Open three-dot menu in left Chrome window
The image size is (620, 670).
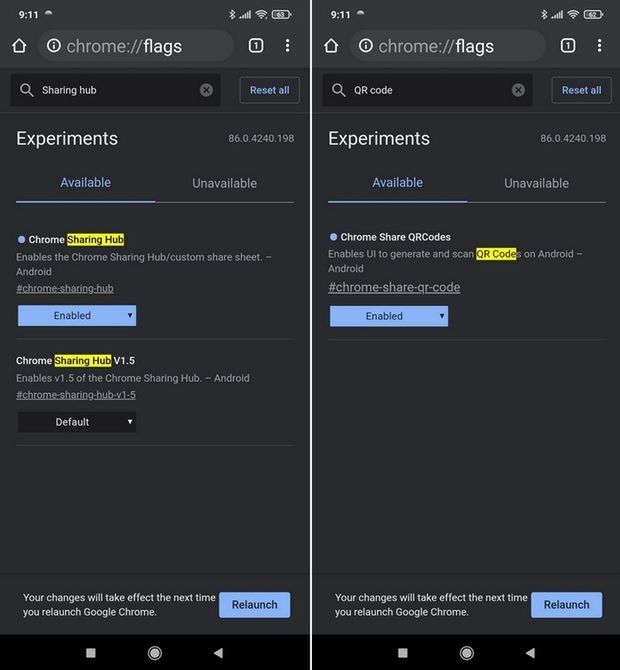(x=287, y=46)
